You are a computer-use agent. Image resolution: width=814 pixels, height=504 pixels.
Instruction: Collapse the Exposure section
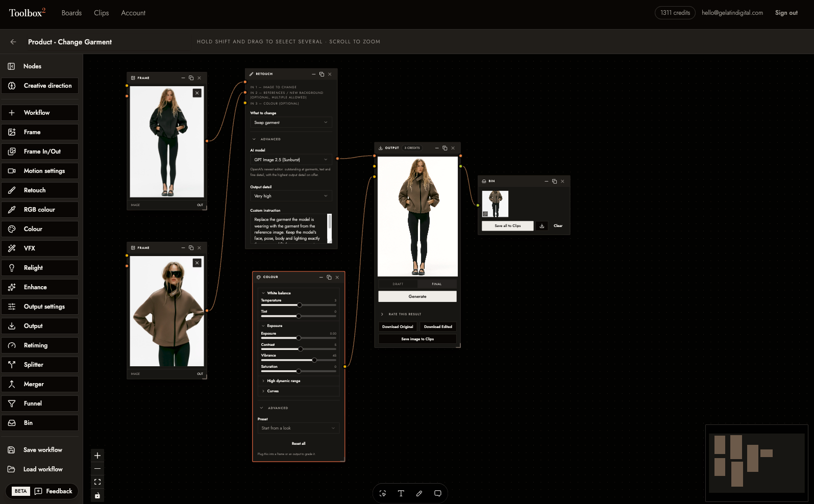[x=272, y=326]
